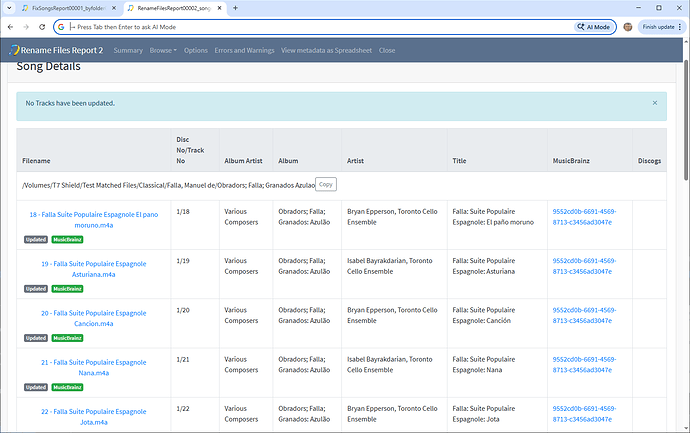Click View metadata as Spreadsheet

tap(326, 50)
